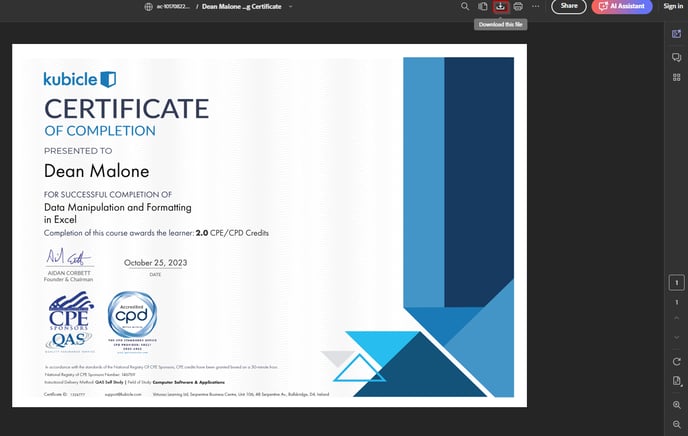688x436 pixels.
Task: Zoom out with the minus magnifier
Action: click(x=677, y=424)
